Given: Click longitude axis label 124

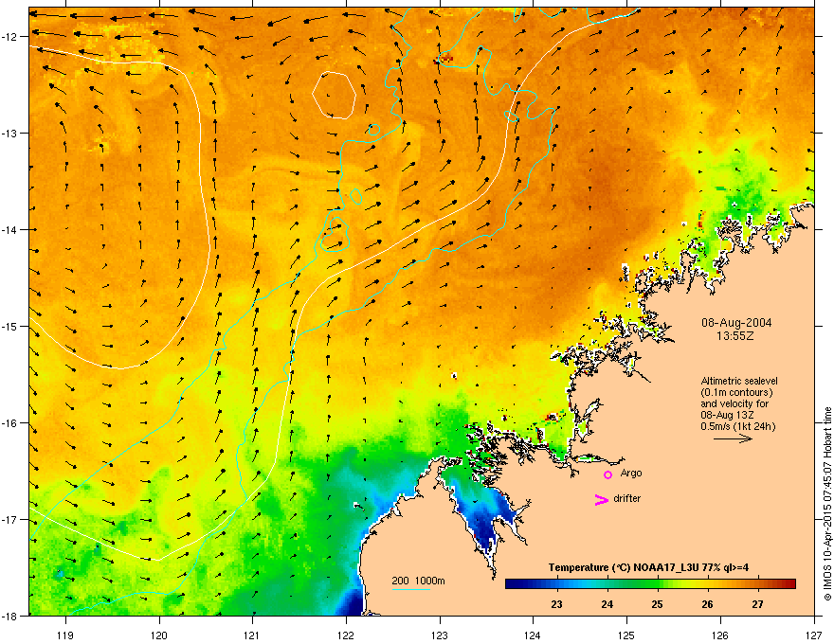Looking at the screenshot, I should 533,635.
